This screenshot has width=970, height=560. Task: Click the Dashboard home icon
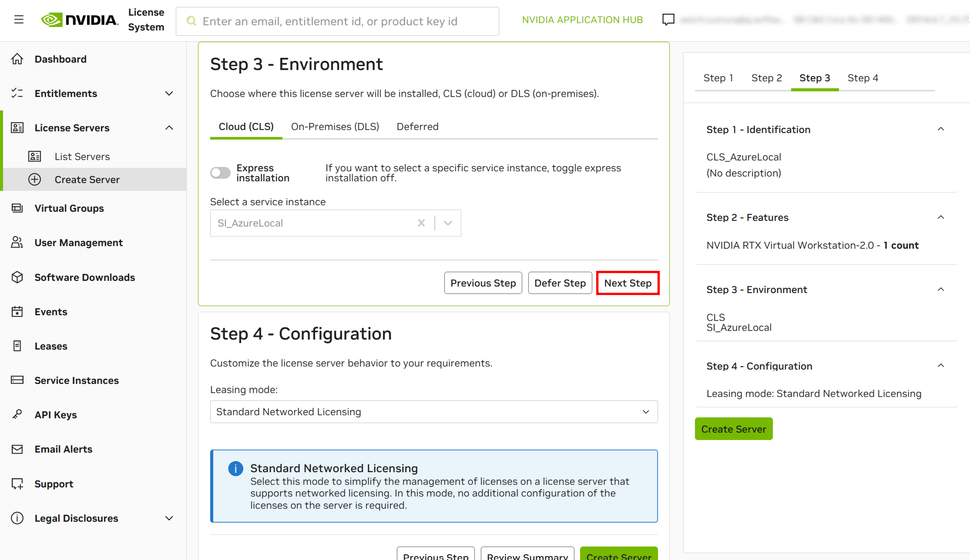[17, 59]
